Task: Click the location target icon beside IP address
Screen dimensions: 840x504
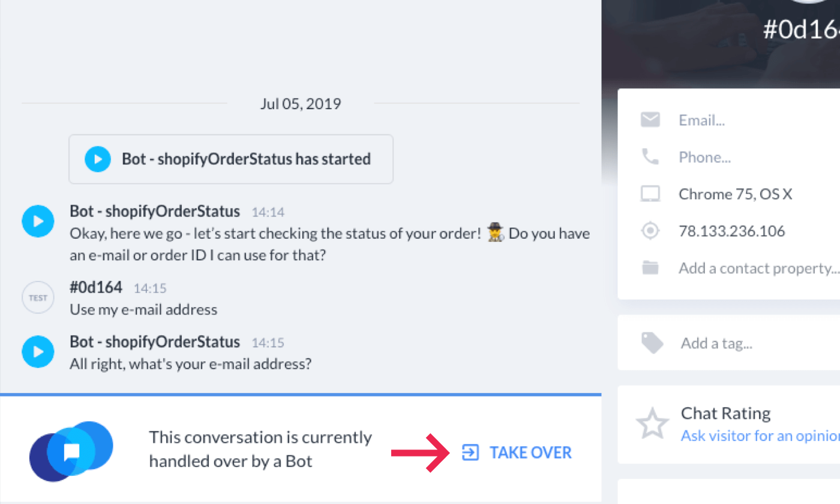Action: click(650, 231)
